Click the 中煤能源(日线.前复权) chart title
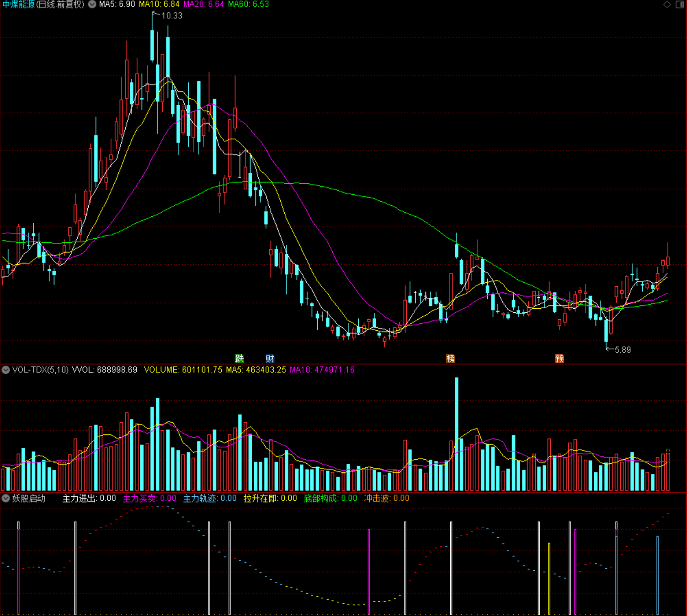 point(44,5)
